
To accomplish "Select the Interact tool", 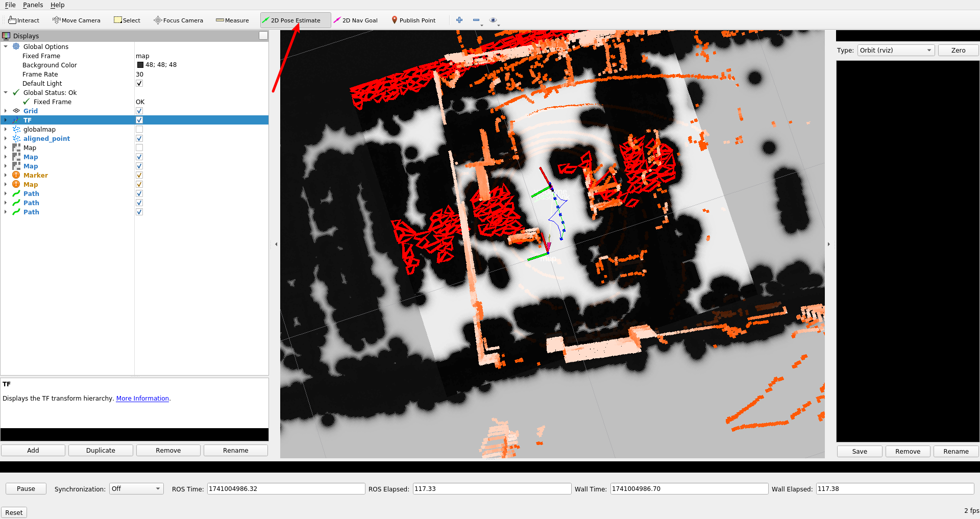I will click(x=23, y=20).
